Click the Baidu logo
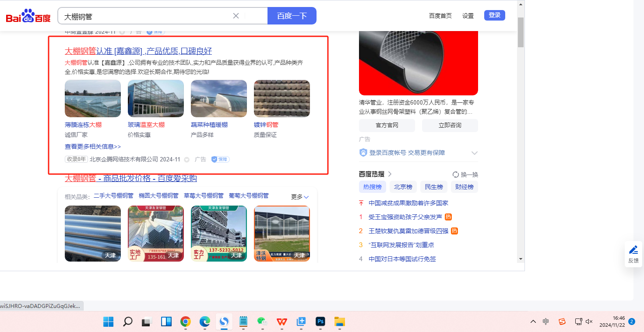The height and width of the screenshot is (332, 644). point(28,16)
